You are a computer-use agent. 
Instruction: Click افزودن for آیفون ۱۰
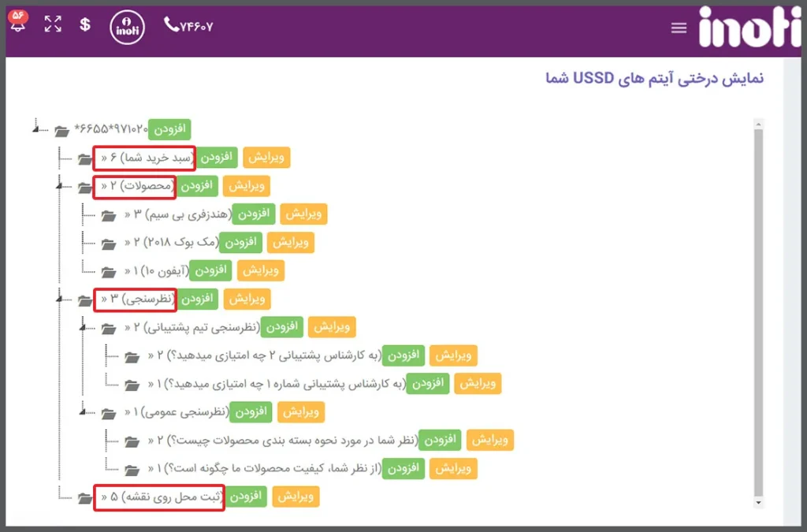coord(210,270)
